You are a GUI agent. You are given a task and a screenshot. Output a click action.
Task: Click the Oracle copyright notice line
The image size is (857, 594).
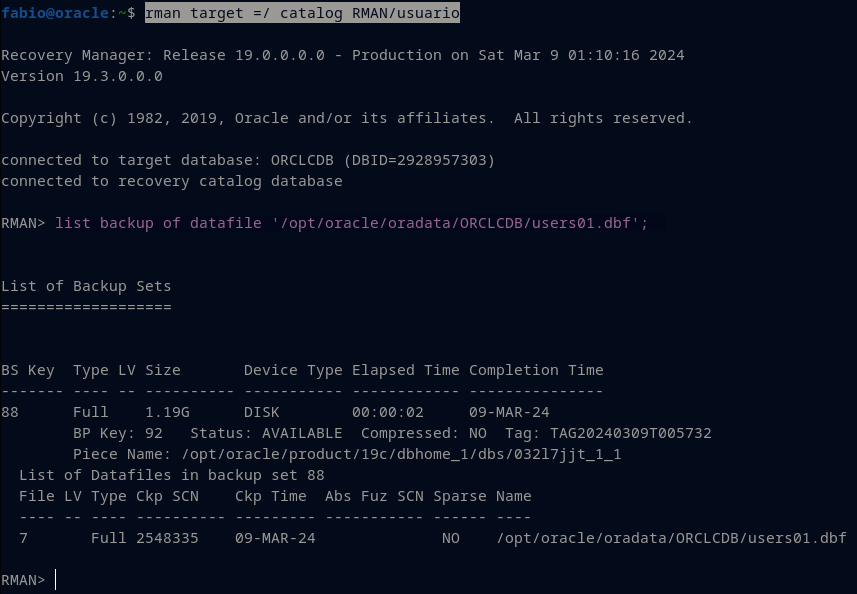(346, 118)
